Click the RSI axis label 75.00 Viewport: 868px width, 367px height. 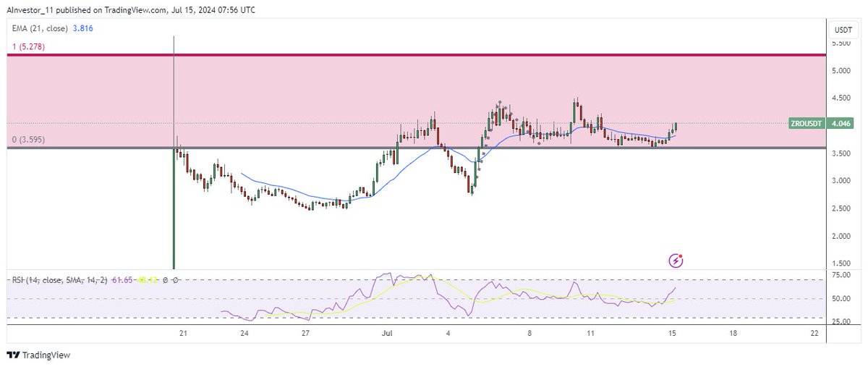coord(841,276)
